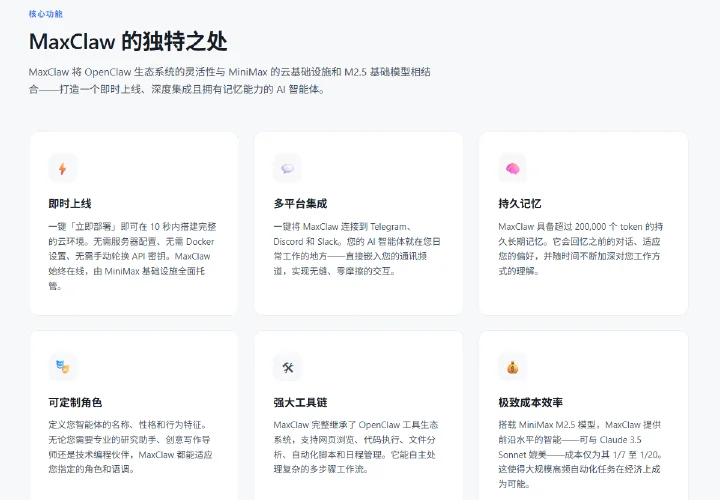This screenshot has width=720, height=500.
Task: Click the card title 即时上线
Action: click(70, 203)
